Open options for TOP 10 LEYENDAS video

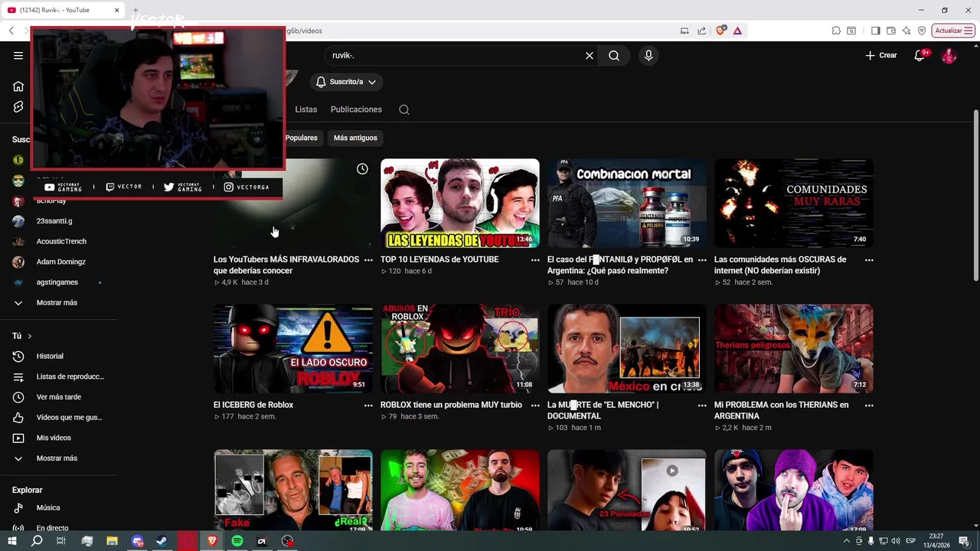[x=535, y=260]
